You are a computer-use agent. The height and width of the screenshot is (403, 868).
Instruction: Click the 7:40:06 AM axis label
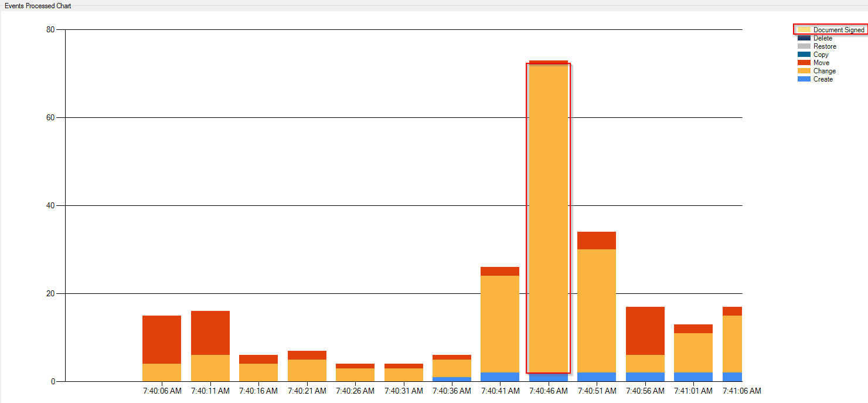click(162, 391)
